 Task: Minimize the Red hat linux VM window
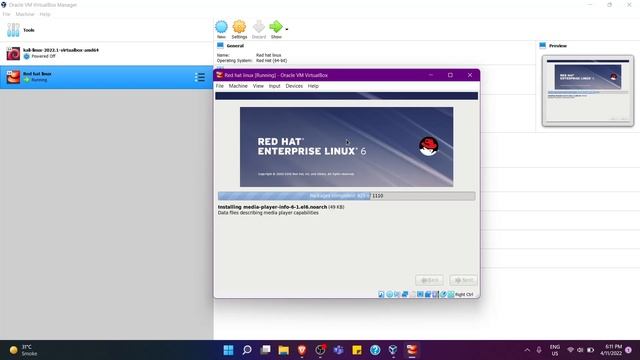pyautogui.click(x=431, y=75)
